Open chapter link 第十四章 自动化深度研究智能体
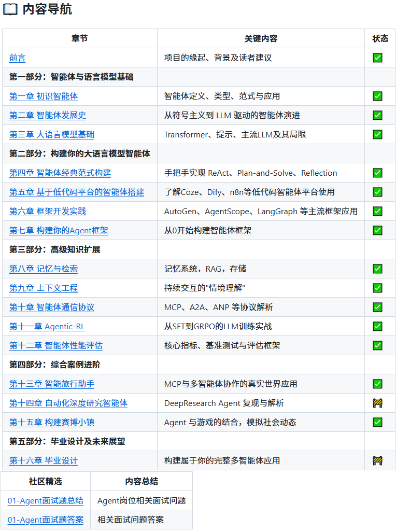The width and height of the screenshot is (396, 532). pyautogui.click(x=68, y=403)
